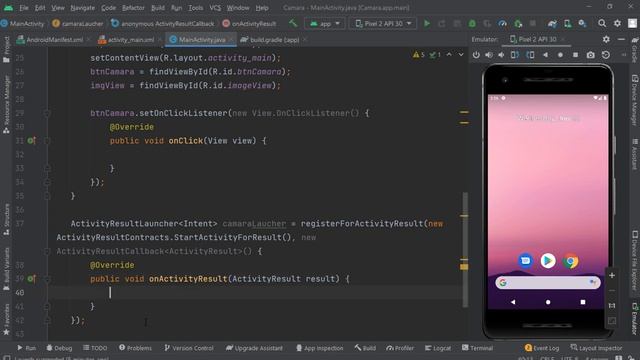Open the Refactor menu

tap(133, 8)
